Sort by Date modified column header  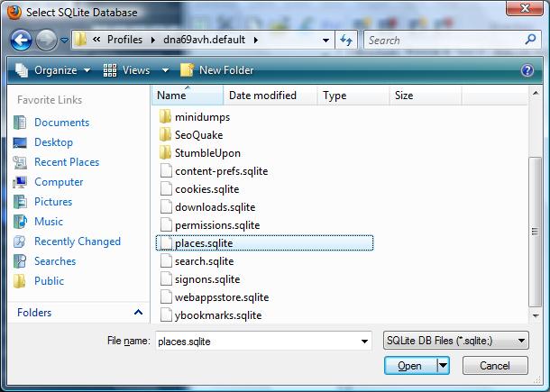click(270, 96)
